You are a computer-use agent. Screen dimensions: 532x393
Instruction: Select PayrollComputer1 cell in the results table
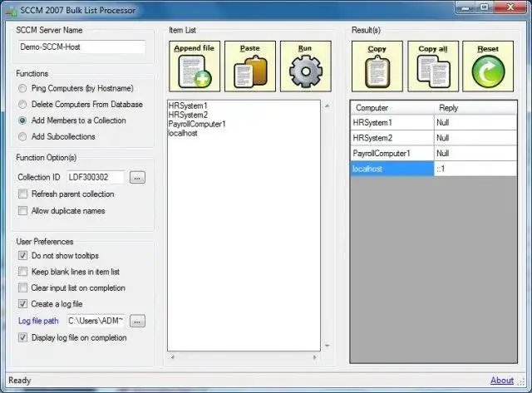tap(392, 153)
